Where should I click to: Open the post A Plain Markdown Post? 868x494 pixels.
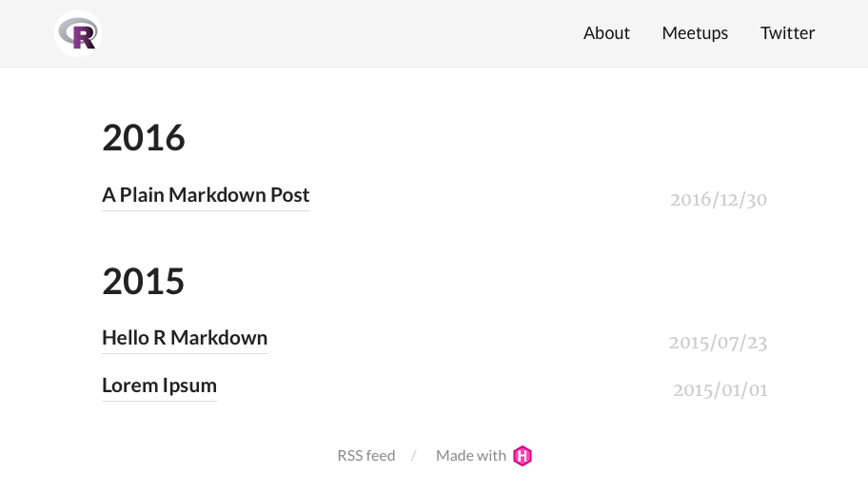[x=206, y=195]
